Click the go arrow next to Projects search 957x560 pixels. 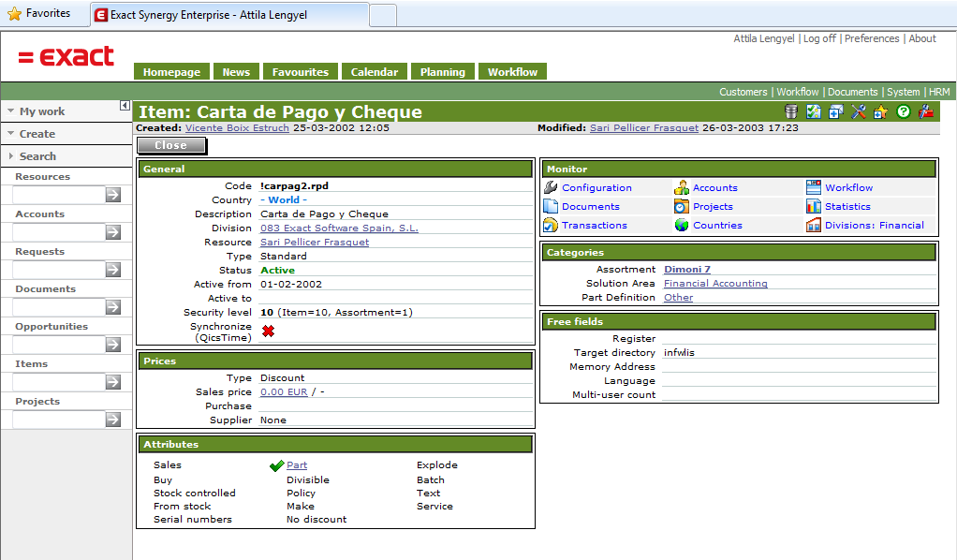coord(113,420)
